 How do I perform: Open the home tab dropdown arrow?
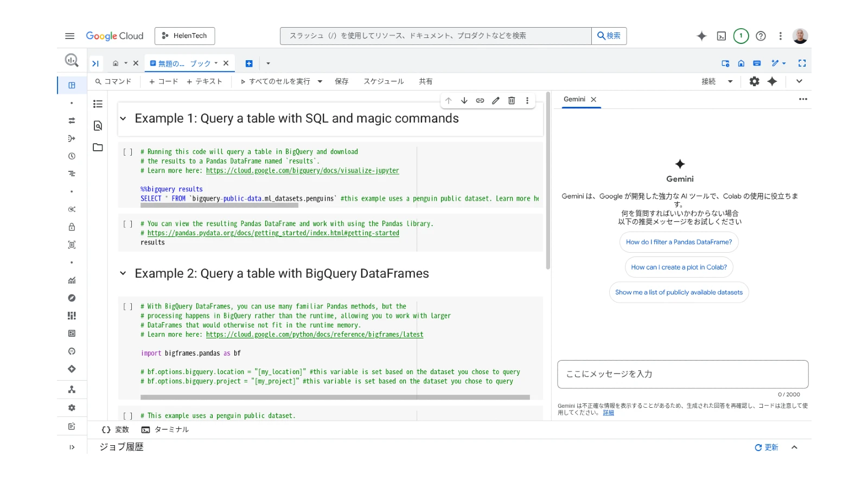coord(126,63)
